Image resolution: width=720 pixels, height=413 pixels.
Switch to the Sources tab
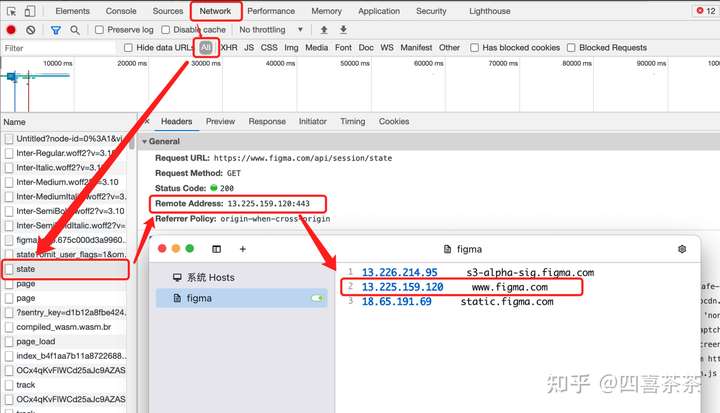[168, 11]
